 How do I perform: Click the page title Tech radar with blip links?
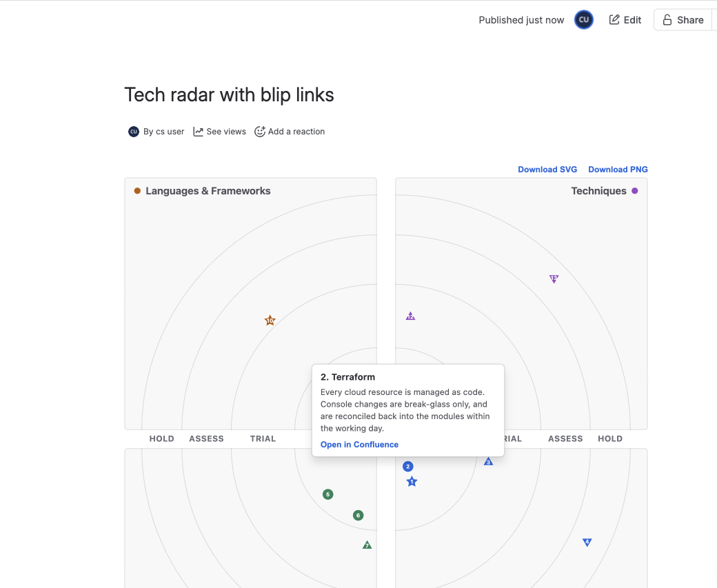[x=229, y=94]
